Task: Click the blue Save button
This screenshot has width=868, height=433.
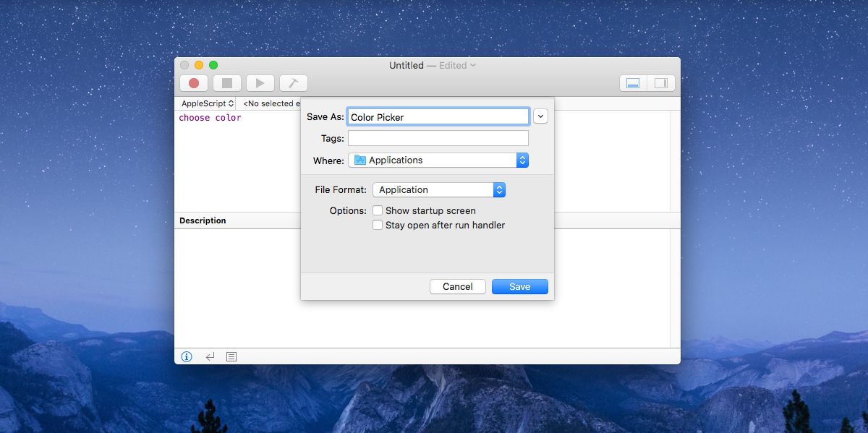Action: (x=519, y=287)
